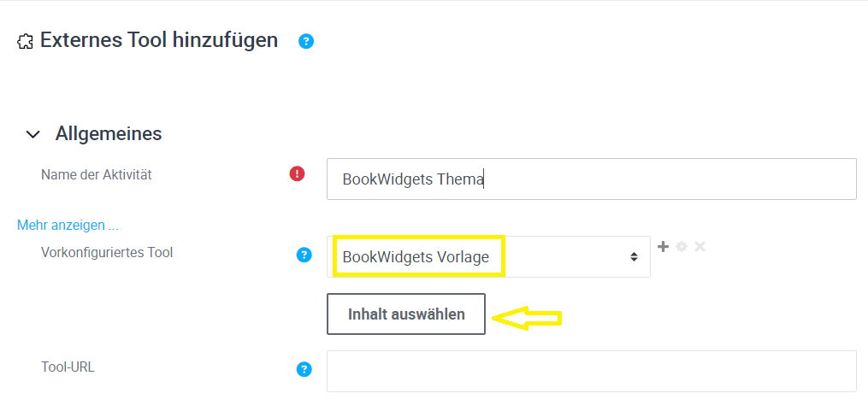This screenshot has height=405, width=868.
Task: Open help next to Externes Tool hinzufügen
Action: [x=305, y=41]
